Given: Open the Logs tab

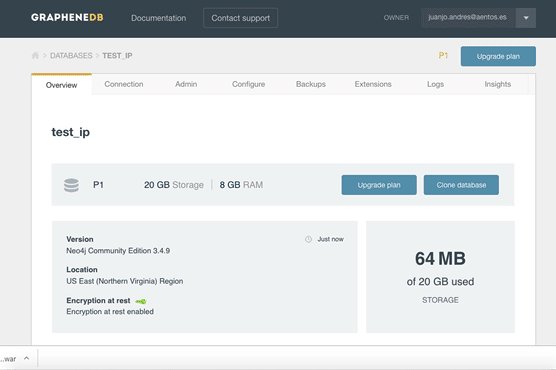Looking at the screenshot, I should click(435, 84).
